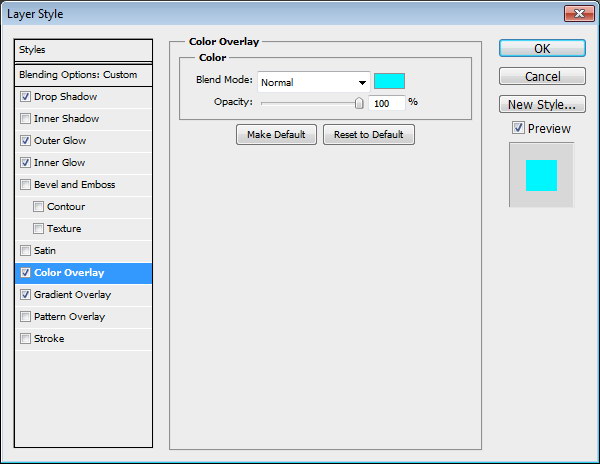This screenshot has width=600, height=464.
Task: Click the Opacity percentage input field
Action: 387,103
